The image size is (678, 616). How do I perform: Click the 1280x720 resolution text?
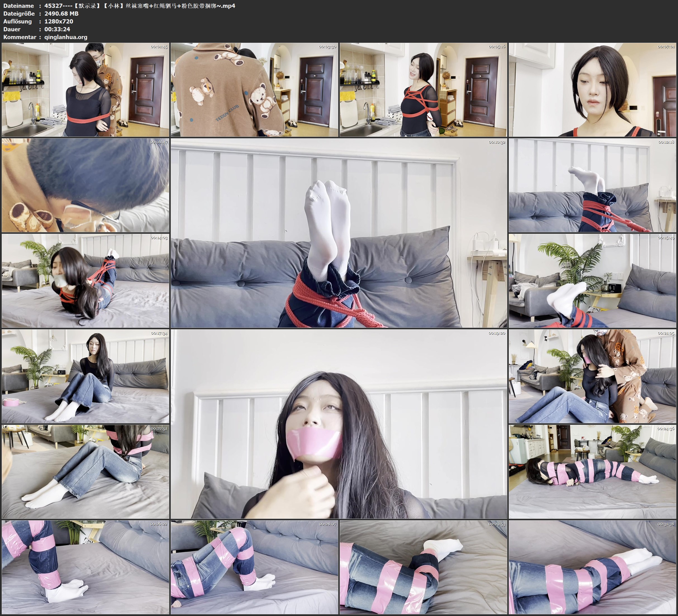click(58, 21)
